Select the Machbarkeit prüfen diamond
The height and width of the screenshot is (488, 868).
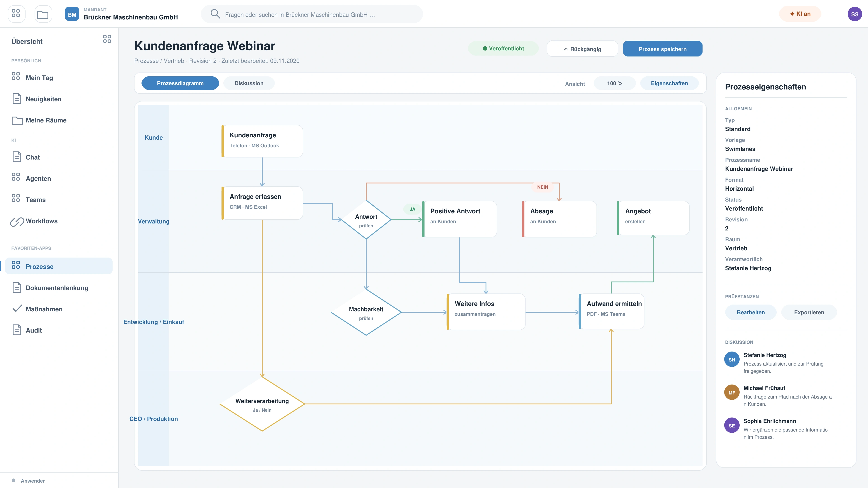[x=366, y=312]
